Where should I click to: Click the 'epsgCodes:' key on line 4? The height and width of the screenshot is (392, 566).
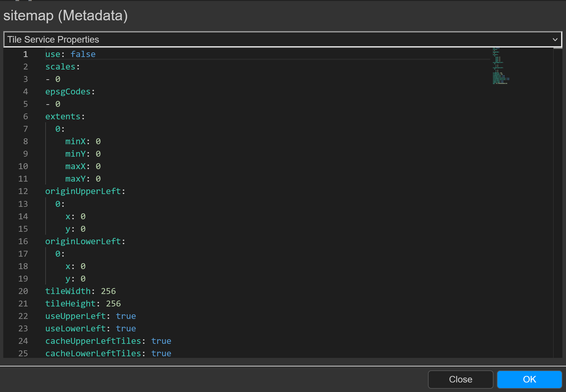[x=70, y=91]
